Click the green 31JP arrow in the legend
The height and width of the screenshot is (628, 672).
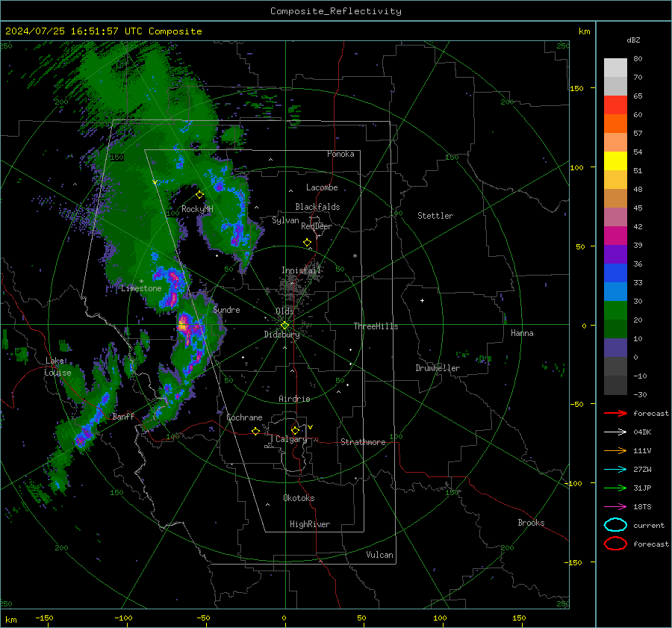pos(615,488)
